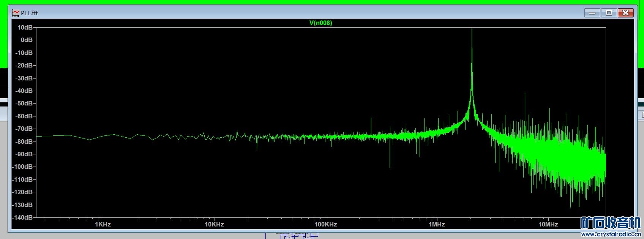
Task: Open the www.crystalradio.cn watermark link
Action: [611, 234]
